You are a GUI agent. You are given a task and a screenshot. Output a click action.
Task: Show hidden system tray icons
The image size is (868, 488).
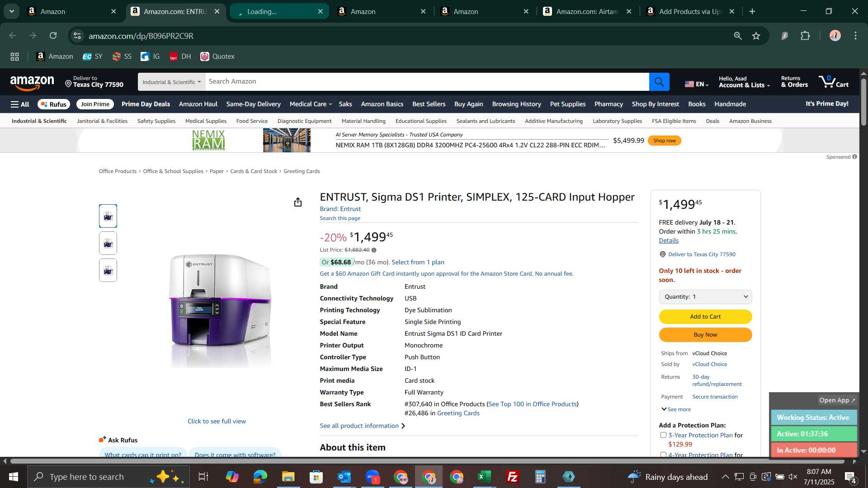pos(725,477)
